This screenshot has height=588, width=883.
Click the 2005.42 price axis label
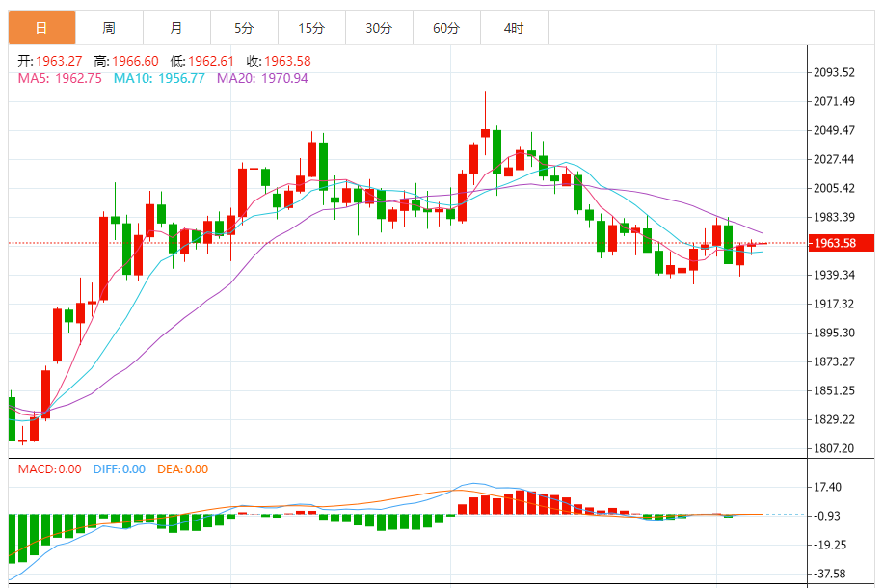(x=834, y=188)
